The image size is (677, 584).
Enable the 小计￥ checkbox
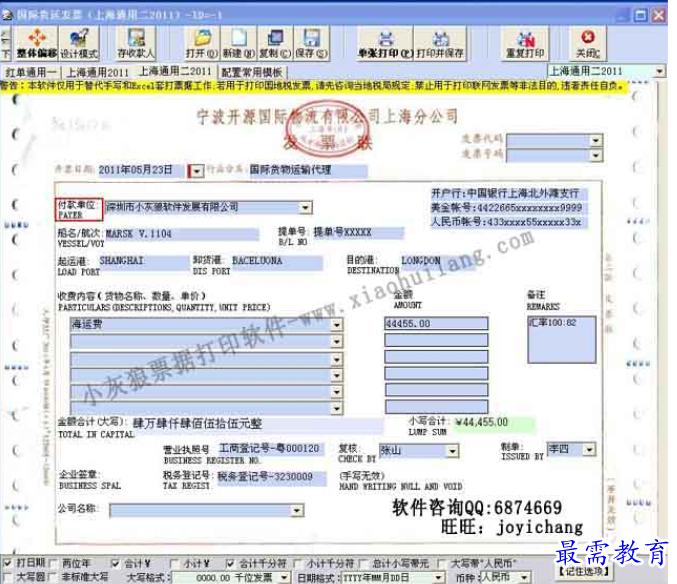tap(174, 563)
